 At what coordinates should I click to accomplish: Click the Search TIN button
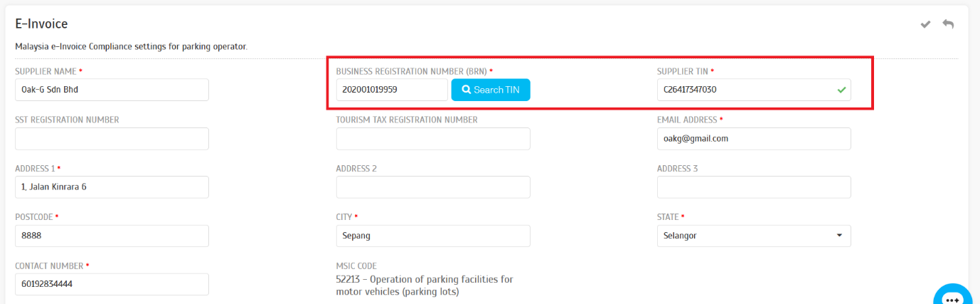tap(491, 90)
